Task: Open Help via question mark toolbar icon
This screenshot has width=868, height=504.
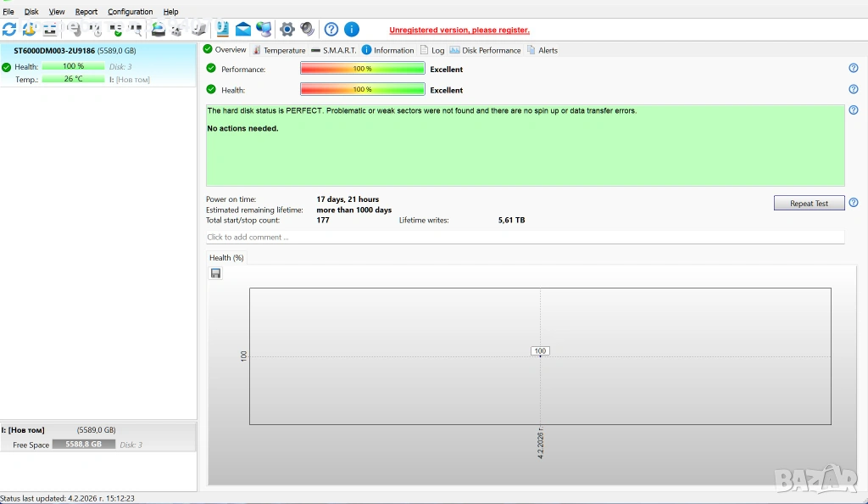Action: pyautogui.click(x=331, y=30)
